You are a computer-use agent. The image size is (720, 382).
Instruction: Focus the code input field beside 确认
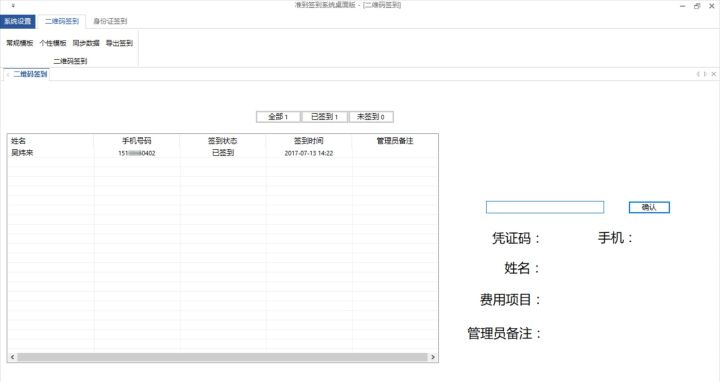pyautogui.click(x=545, y=207)
